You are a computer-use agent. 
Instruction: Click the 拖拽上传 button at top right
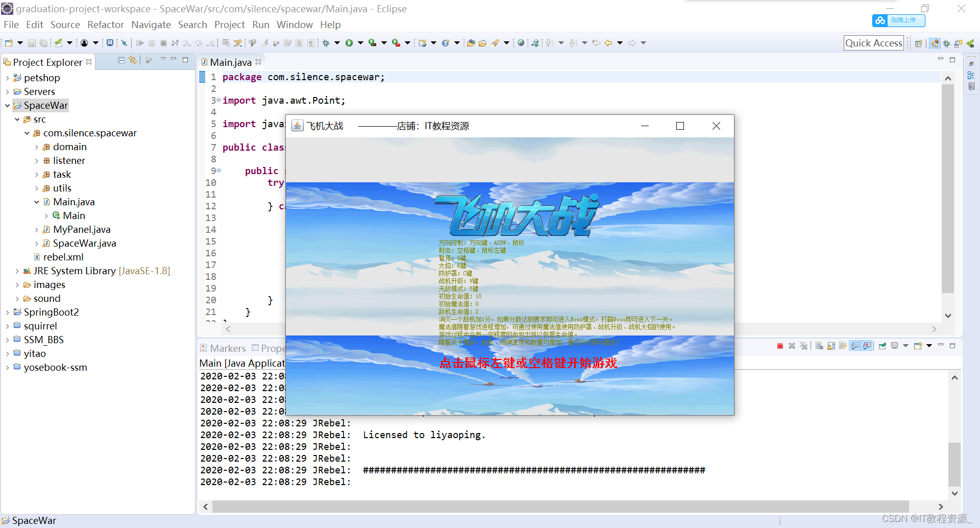click(899, 20)
